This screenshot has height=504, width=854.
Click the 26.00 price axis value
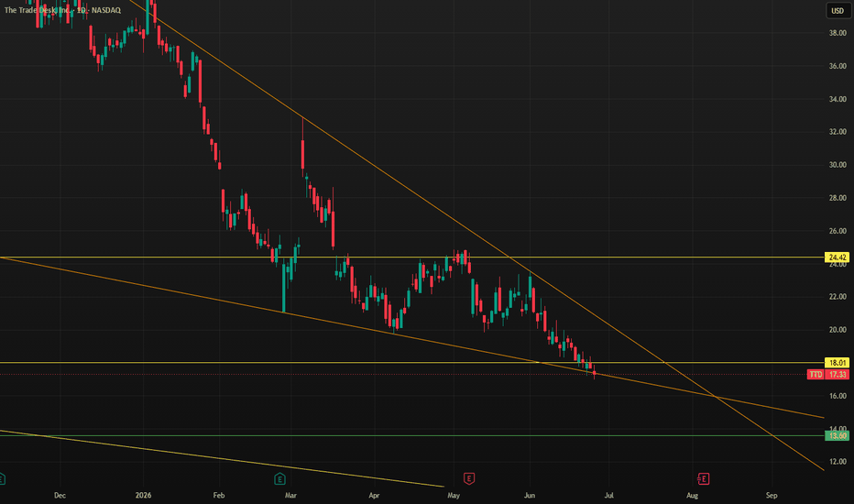coord(838,231)
